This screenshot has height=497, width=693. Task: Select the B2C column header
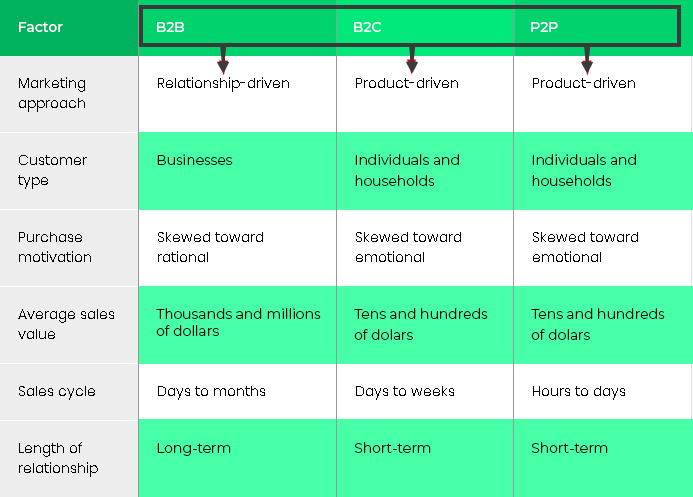pos(367,27)
